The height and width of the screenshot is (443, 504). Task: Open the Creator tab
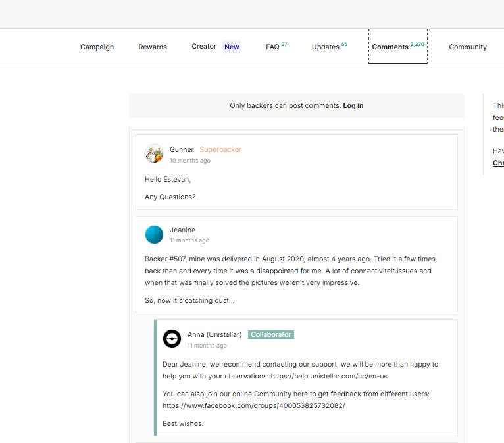click(x=204, y=47)
